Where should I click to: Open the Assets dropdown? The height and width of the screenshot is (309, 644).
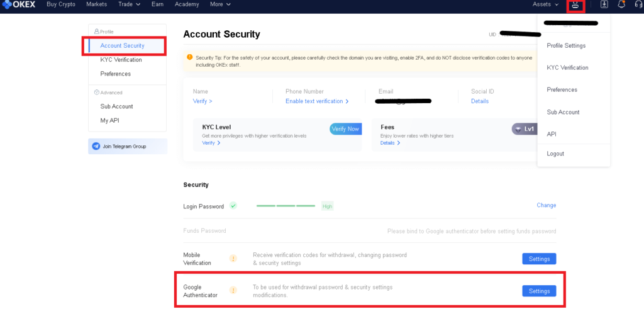tap(545, 4)
